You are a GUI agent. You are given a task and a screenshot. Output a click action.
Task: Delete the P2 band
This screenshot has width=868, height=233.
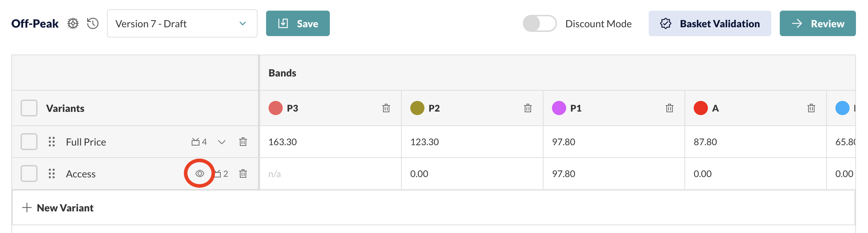pyautogui.click(x=528, y=108)
